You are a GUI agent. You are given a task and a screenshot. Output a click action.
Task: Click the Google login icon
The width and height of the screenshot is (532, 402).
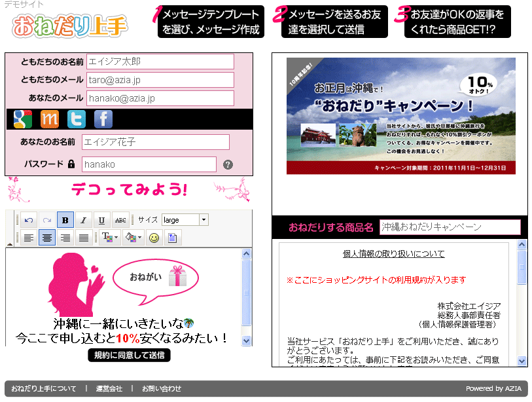(23, 119)
